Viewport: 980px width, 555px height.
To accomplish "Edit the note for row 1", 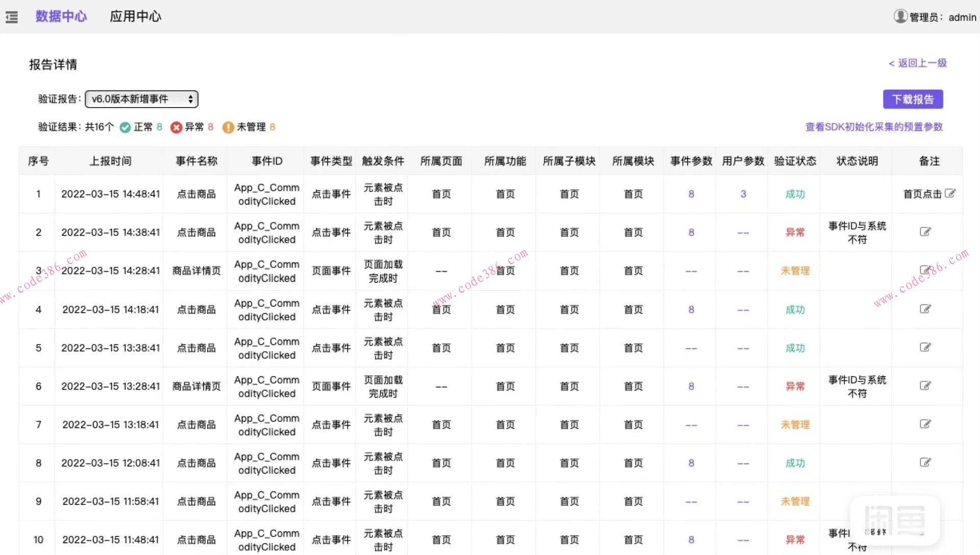I will [950, 193].
